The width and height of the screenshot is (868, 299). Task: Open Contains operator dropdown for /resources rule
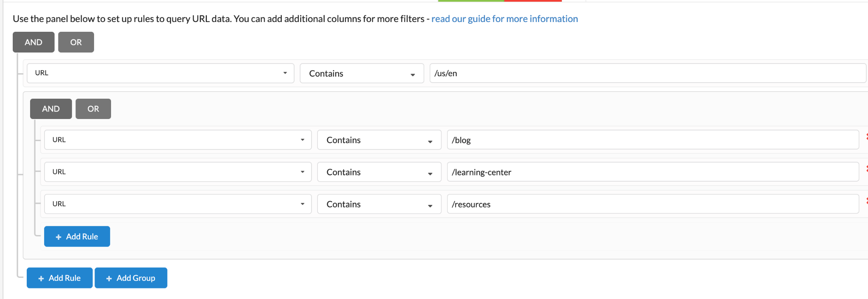tap(379, 204)
